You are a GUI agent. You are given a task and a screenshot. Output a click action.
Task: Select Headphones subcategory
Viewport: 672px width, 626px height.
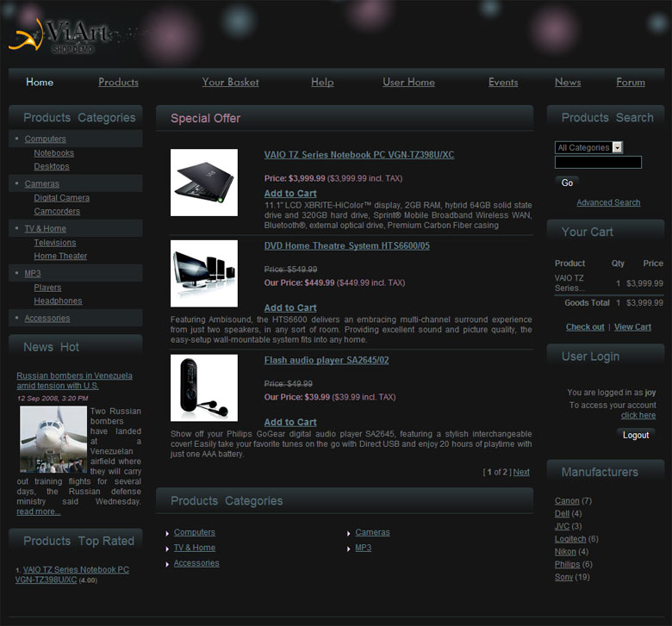click(x=58, y=301)
